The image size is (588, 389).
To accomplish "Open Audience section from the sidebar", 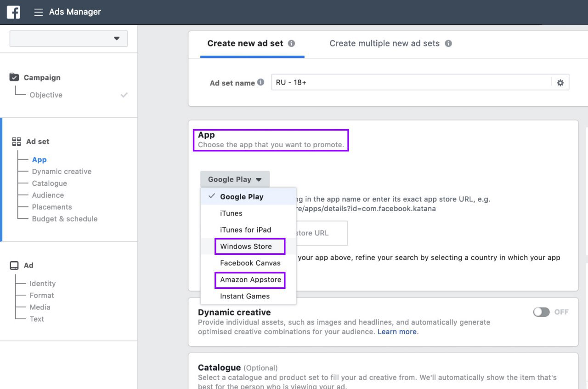I will coord(48,195).
